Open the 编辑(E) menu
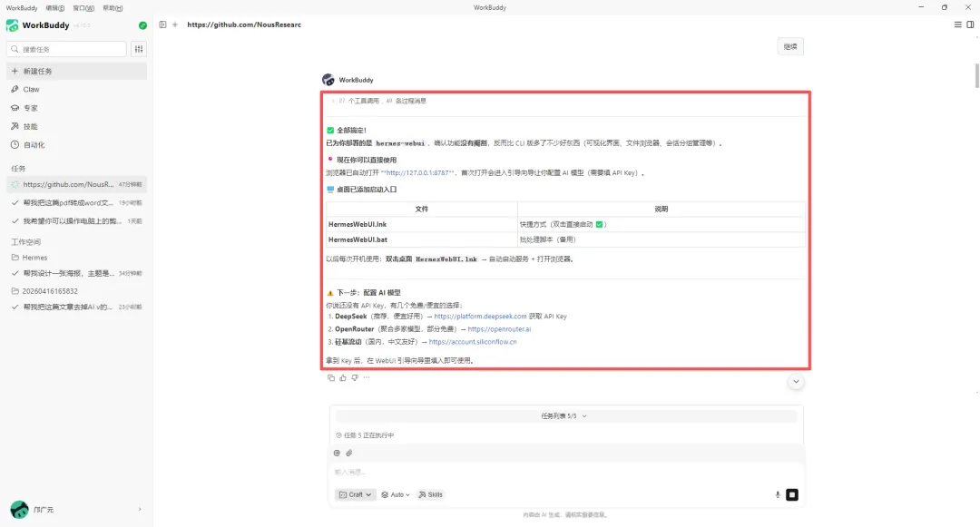Viewport: 980px width, 527px height. pos(55,8)
